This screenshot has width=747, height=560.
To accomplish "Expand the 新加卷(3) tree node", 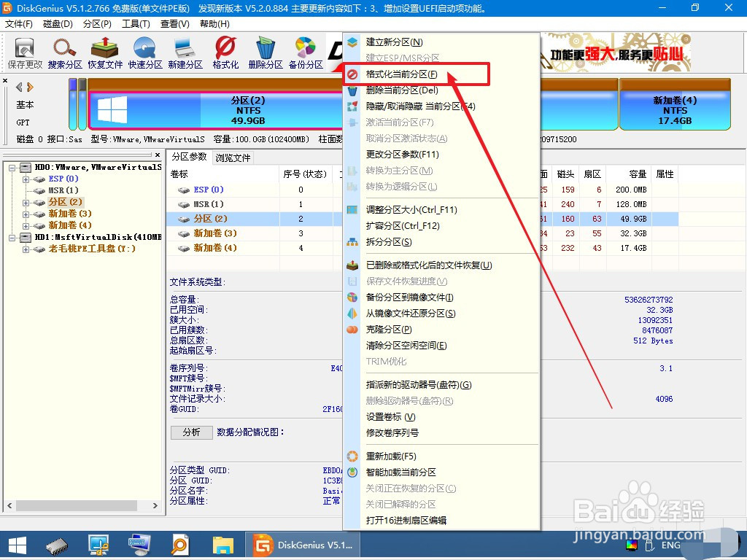I will (26, 214).
